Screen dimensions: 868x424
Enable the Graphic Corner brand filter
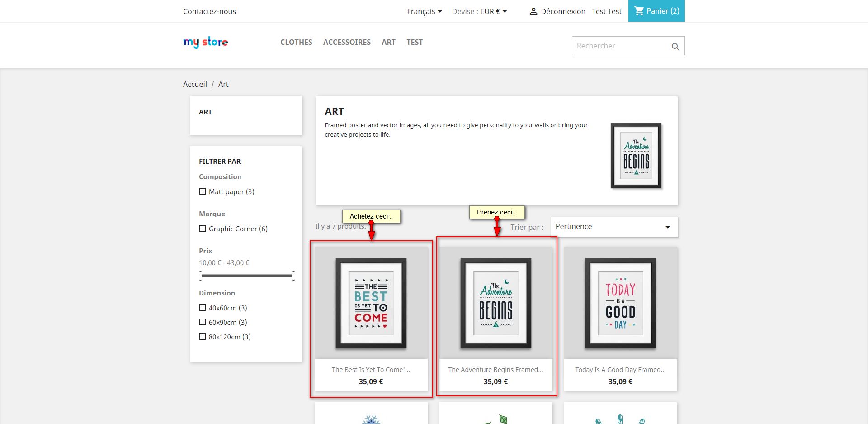click(x=203, y=229)
